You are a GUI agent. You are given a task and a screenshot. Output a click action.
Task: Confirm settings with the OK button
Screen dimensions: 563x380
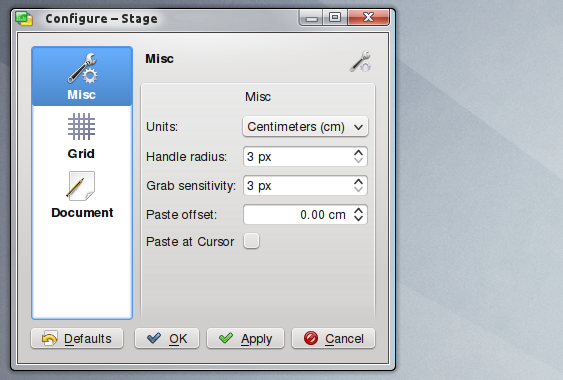[167, 338]
